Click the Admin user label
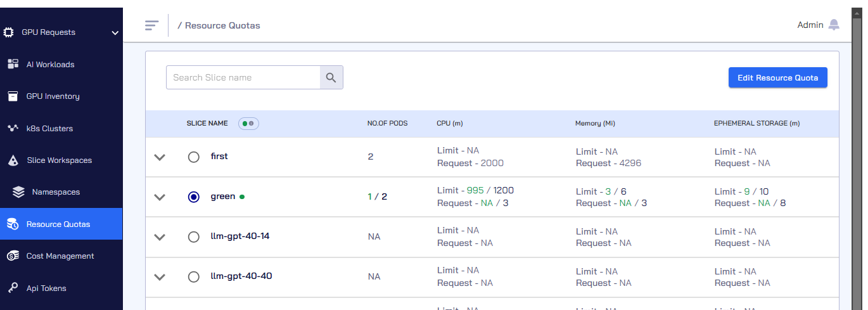This screenshot has height=310, width=868. click(810, 25)
